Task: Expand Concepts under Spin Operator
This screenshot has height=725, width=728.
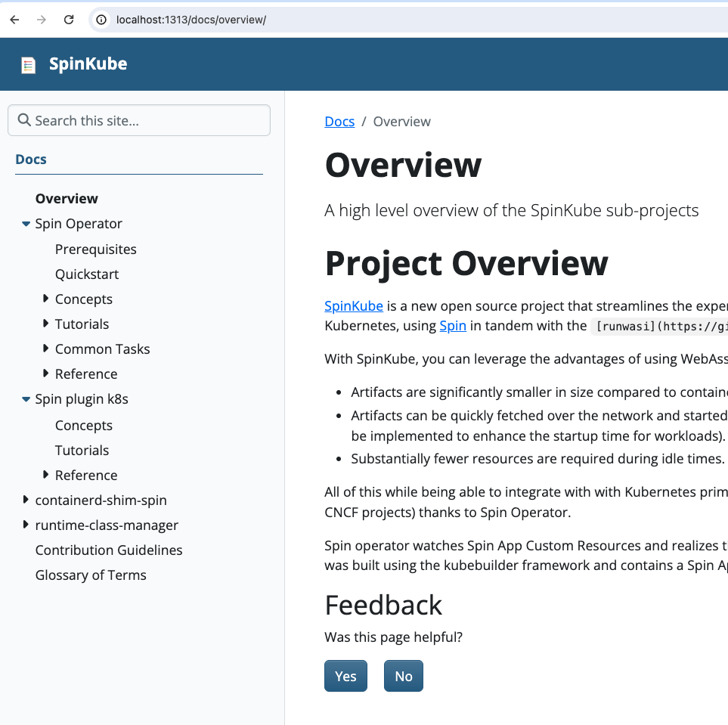Action: [45, 299]
